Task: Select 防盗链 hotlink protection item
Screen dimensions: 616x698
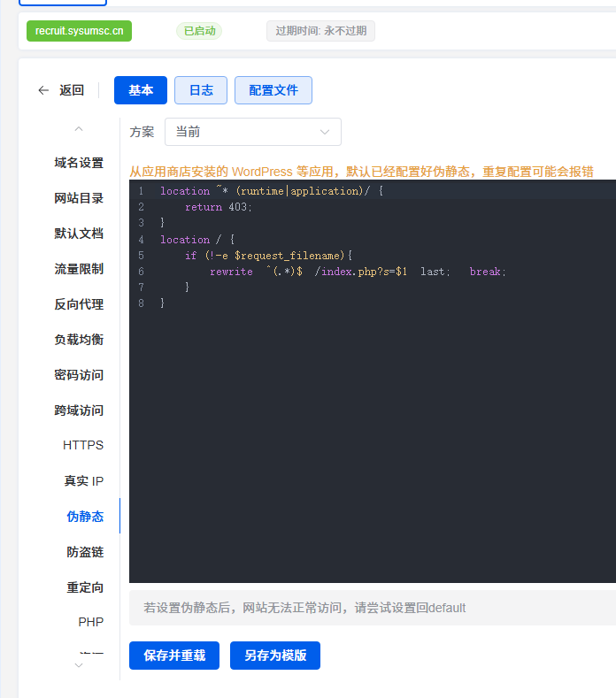Action: 85,552
